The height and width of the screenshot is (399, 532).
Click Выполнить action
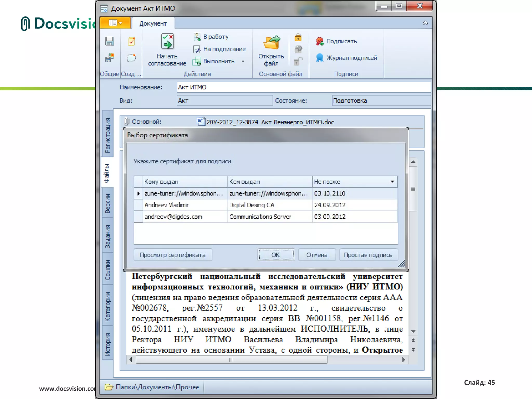[x=214, y=61]
